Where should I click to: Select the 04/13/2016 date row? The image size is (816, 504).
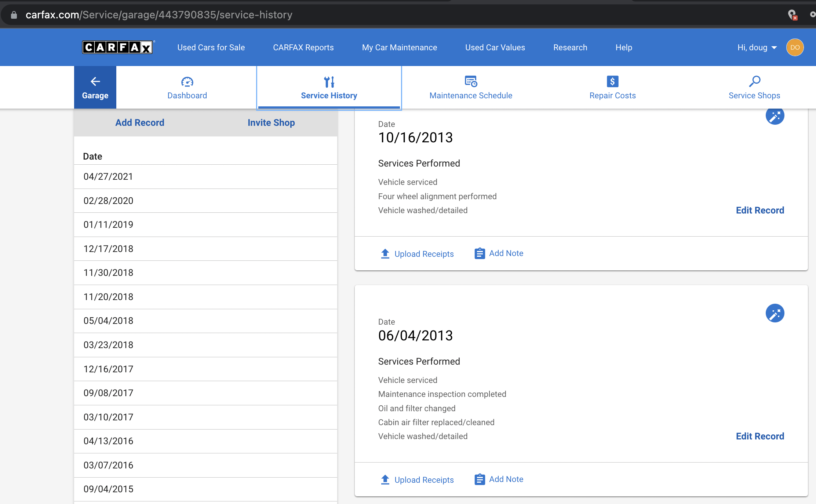[x=205, y=441]
